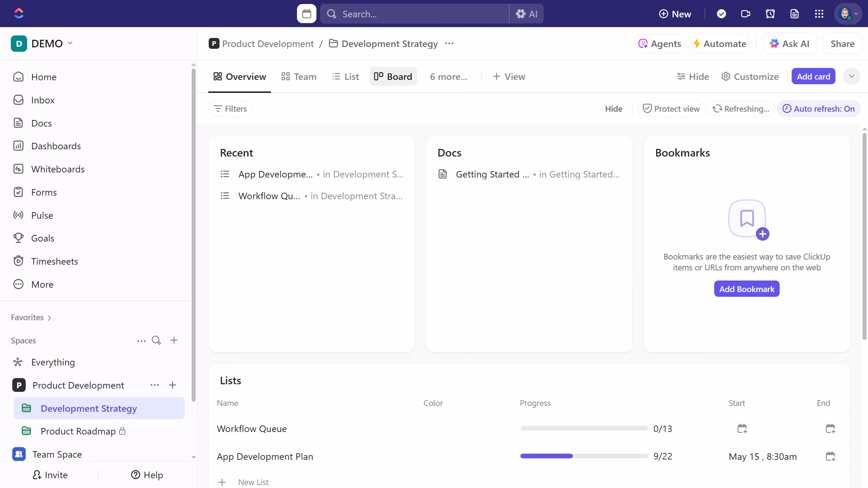Screen dimensions: 868x488
Task: Open Agents
Action: pyautogui.click(x=659, y=44)
